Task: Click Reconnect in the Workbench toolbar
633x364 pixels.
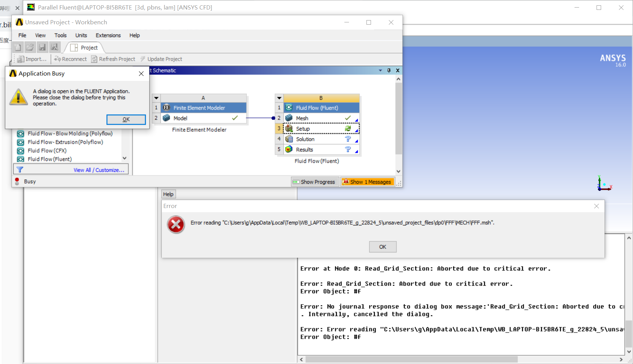Action: (70, 59)
